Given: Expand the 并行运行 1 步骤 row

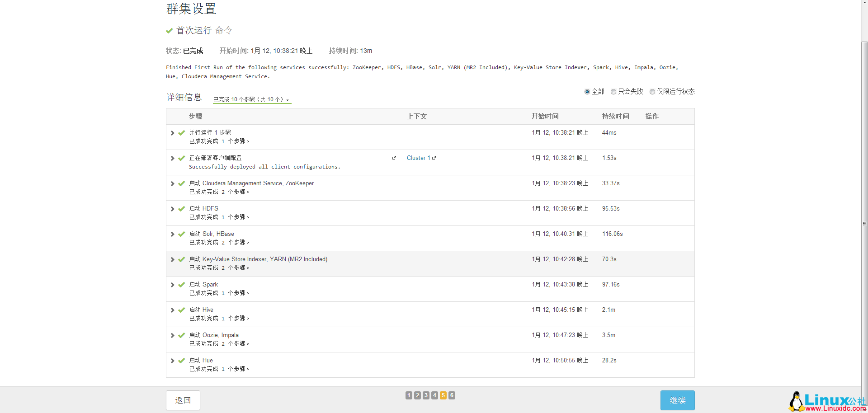Looking at the screenshot, I should click(172, 133).
